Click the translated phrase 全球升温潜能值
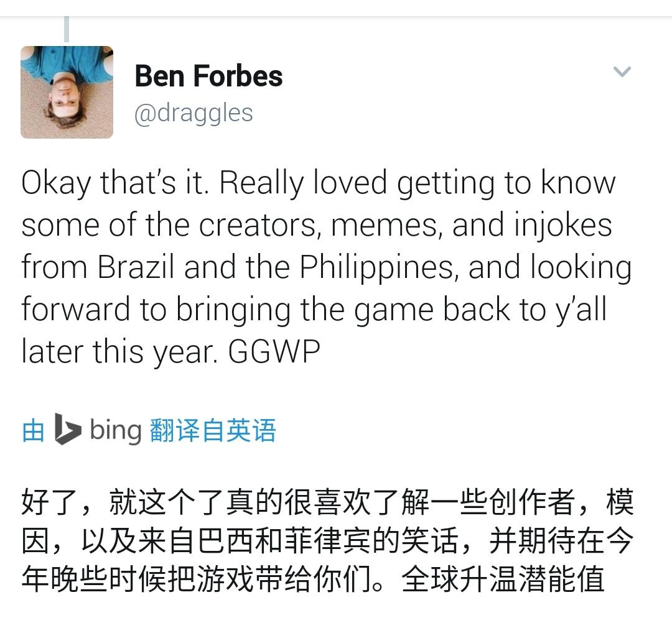Image resolution: width=672 pixels, height=628 pixels. [x=503, y=579]
